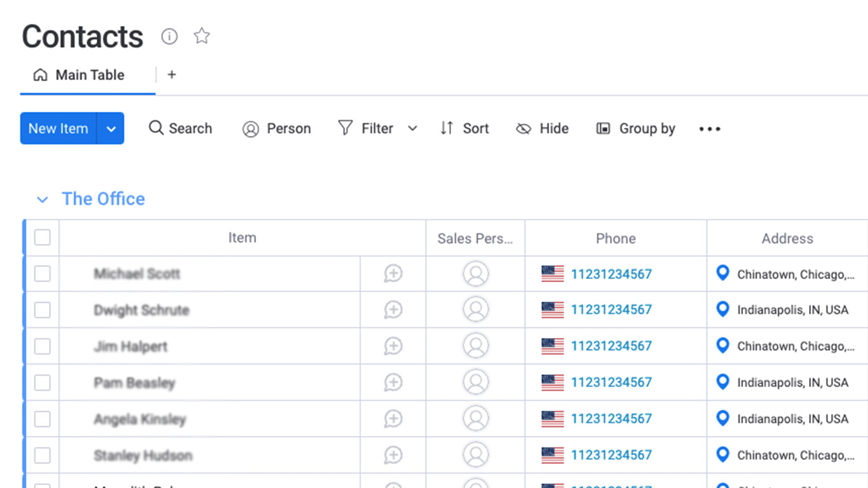Viewport: 868px width, 488px height.
Task: Assign sales person for Jim Halpert
Action: [x=475, y=346]
